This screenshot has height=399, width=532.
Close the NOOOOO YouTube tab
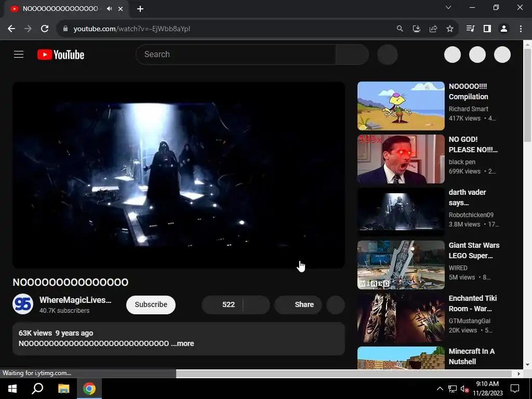point(121,9)
